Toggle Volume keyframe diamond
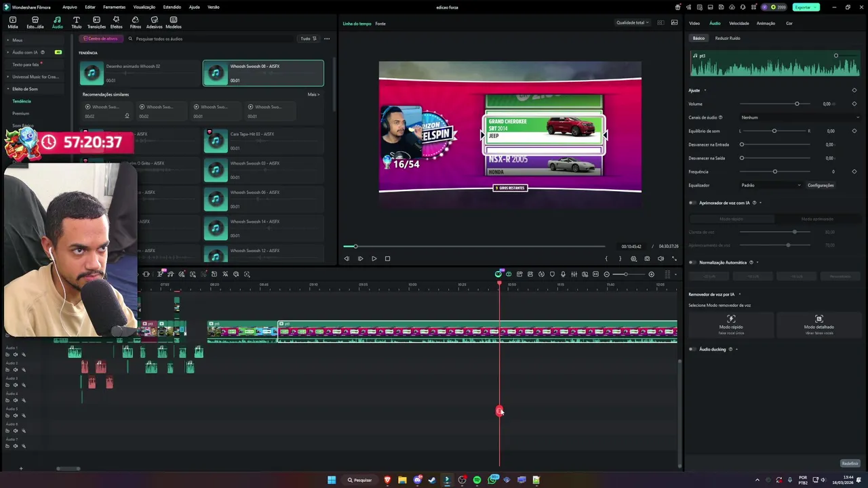Screen dimensions: 868x488 [x=854, y=104]
